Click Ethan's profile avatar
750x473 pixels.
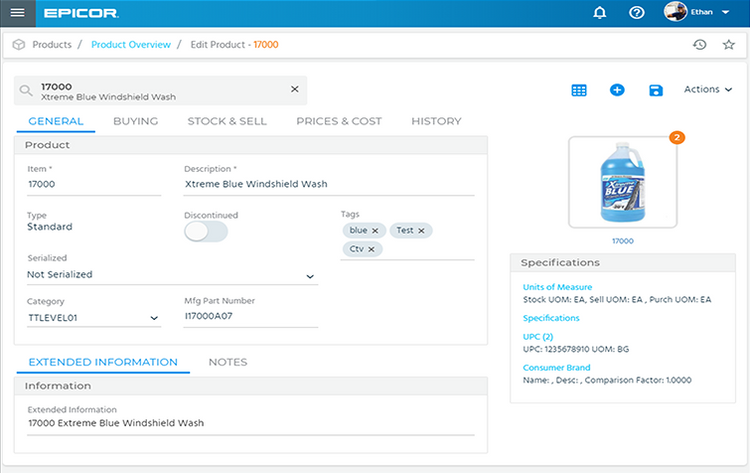coord(675,12)
